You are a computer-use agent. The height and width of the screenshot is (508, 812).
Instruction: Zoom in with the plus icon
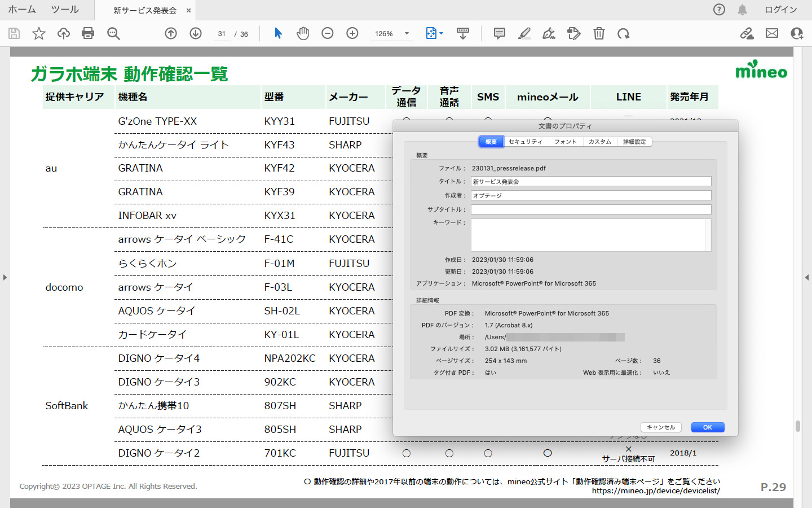pyautogui.click(x=352, y=33)
